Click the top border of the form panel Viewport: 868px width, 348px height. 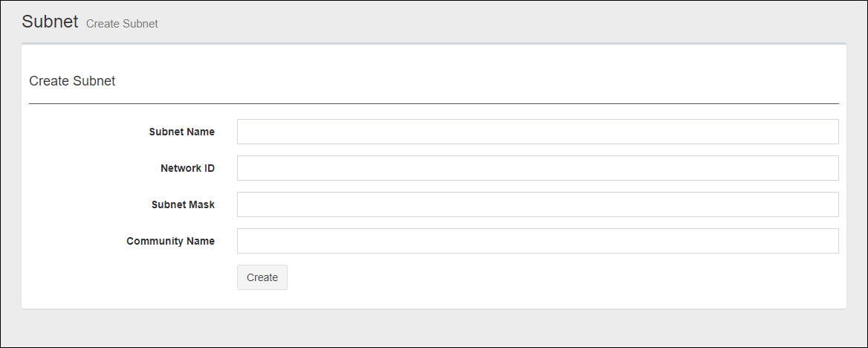(433, 44)
